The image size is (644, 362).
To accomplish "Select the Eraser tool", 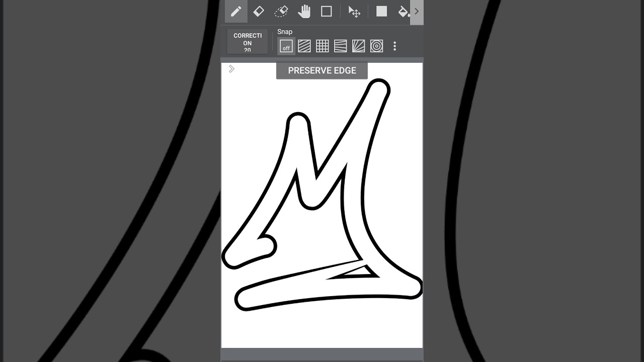I will point(259,11).
